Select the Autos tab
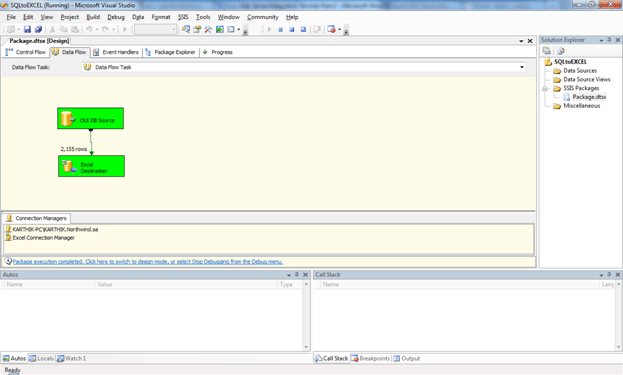The height and width of the screenshot is (375, 623). point(14,358)
